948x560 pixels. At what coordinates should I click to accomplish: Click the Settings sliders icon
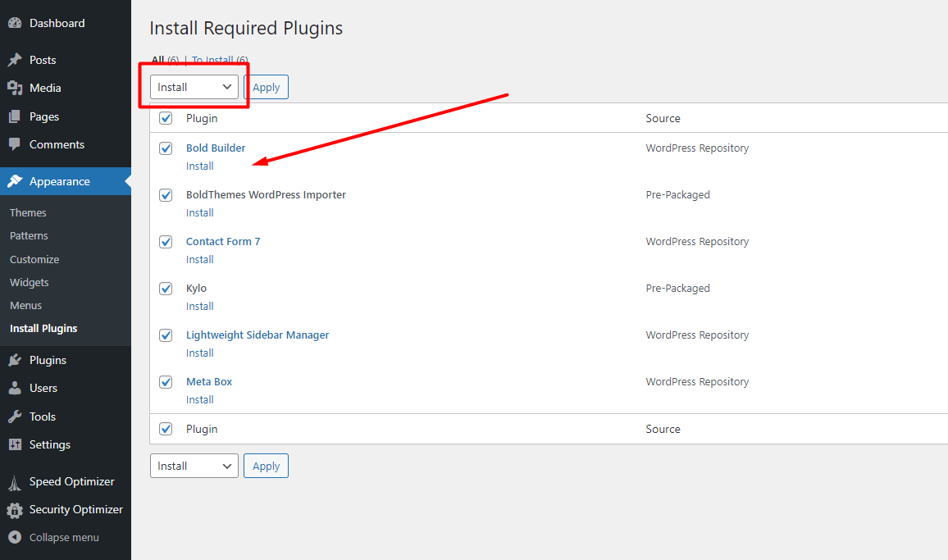point(15,444)
